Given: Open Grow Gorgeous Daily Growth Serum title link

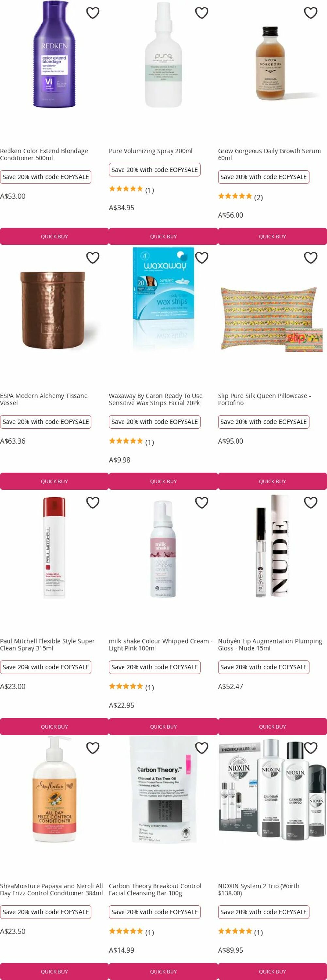Looking at the screenshot, I should 269,155.
